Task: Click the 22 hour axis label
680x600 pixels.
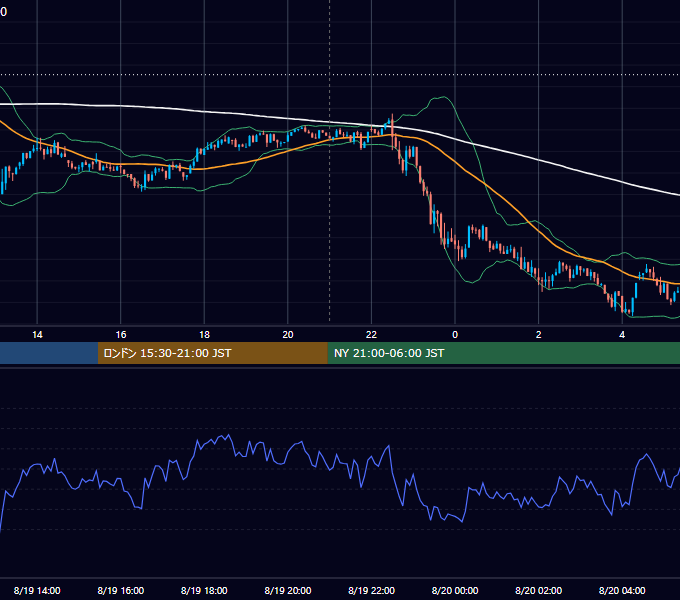Action: [x=371, y=335]
